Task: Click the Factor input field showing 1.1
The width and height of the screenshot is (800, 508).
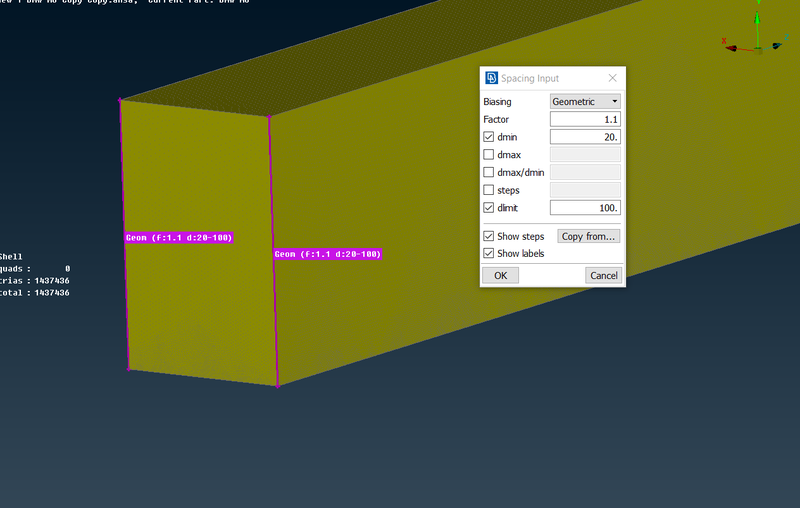Action: tap(585, 119)
